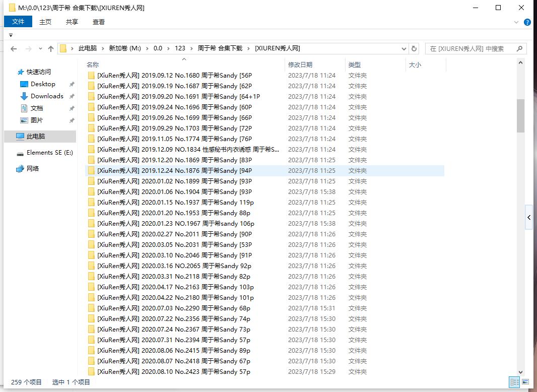Select the Downloads arrow icon in sidebar

pyautogui.click(x=24, y=96)
